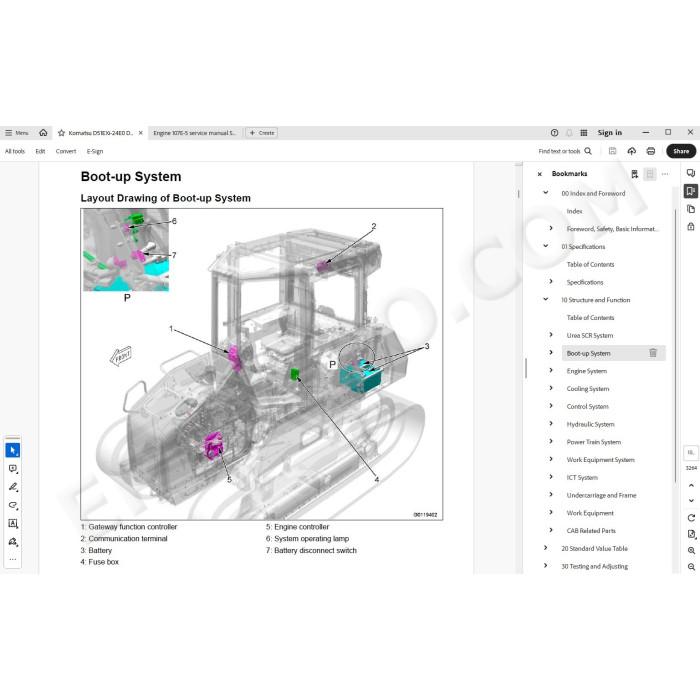Click the upload to cloud icon
This screenshot has width=700, height=700.
click(632, 151)
